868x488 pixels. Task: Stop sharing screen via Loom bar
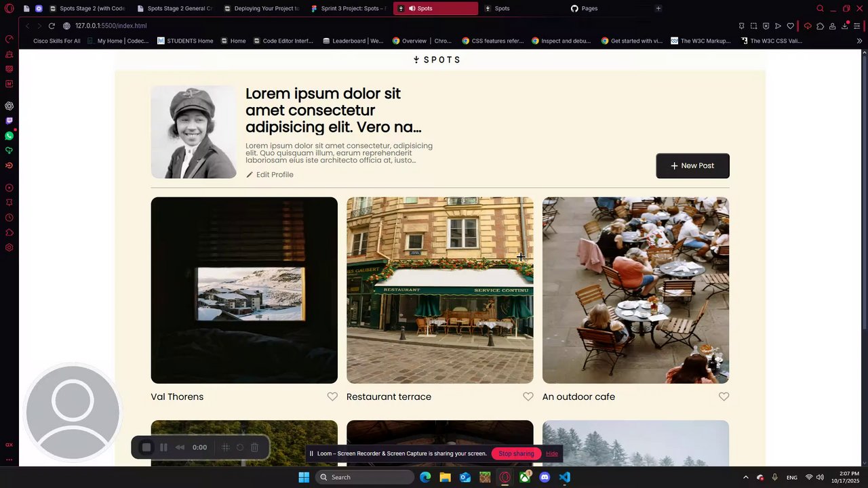pos(516,453)
